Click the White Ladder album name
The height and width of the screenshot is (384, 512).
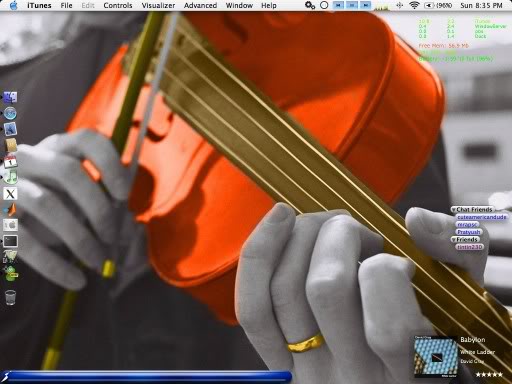coord(477,352)
